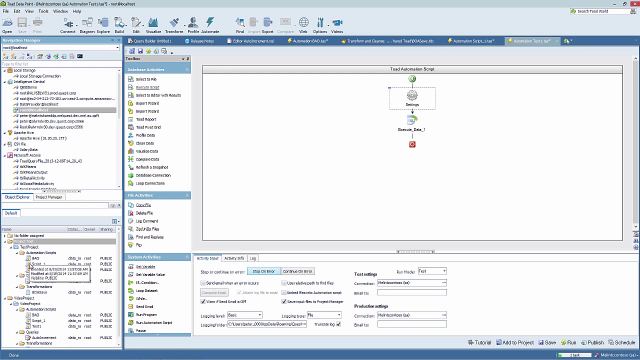640x360 pixels.
Task: Click the Videos toolbar icon
Action: click(x=337, y=25)
